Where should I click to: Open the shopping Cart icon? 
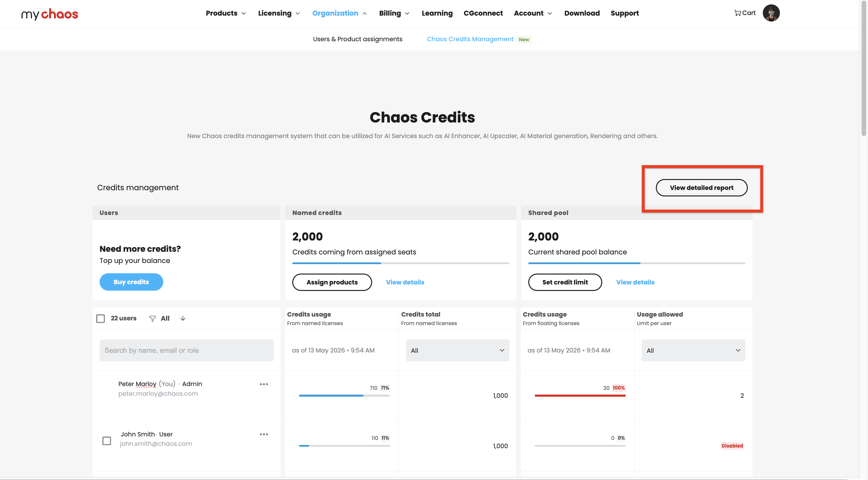click(745, 13)
